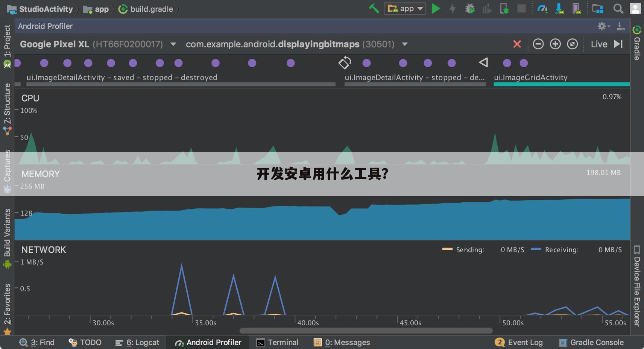The height and width of the screenshot is (349, 644).
Task: Open the Gradle side panel
Action: [x=637, y=42]
